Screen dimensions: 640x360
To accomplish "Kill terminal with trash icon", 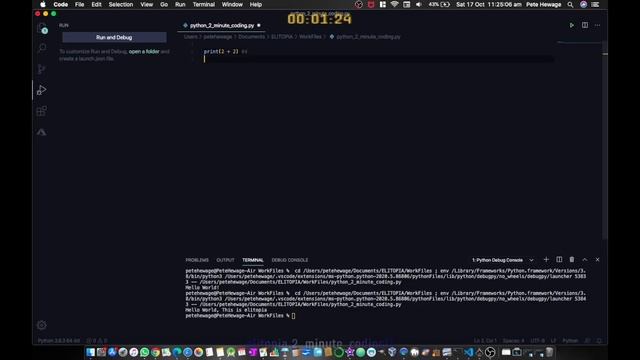I will (x=572, y=260).
